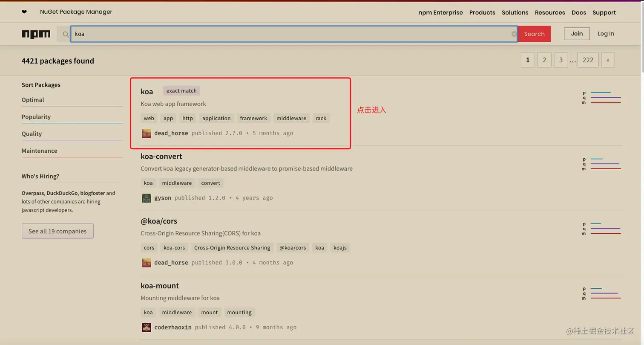This screenshot has width=644, height=345.
Task: Click the rack tag on koa
Action: (x=321, y=118)
